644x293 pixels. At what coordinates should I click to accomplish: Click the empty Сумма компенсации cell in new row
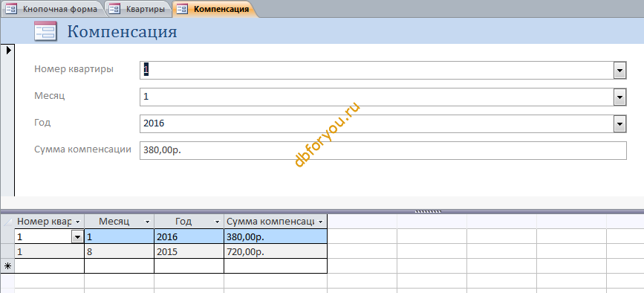click(276, 266)
